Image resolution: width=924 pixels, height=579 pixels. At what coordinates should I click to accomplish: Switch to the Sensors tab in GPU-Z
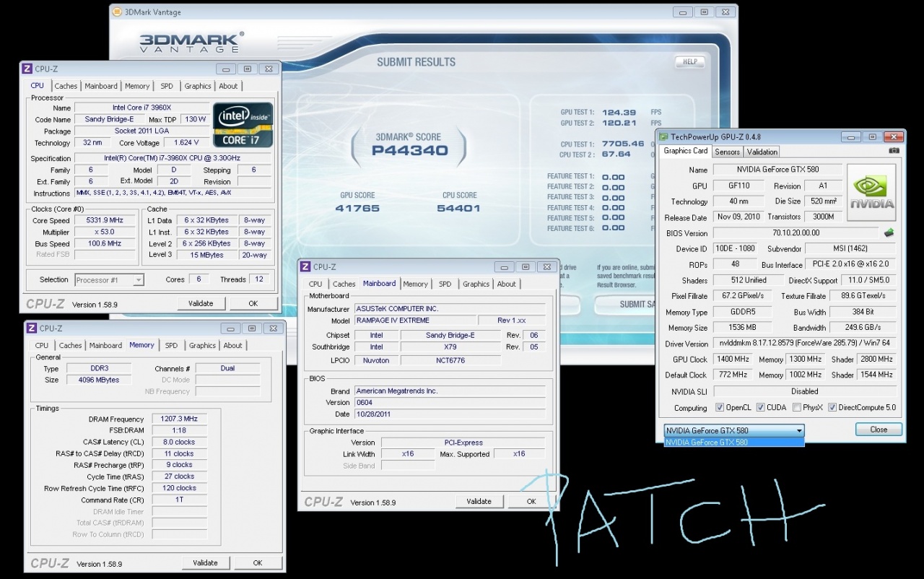pyautogui.click(x=727, y=152)
